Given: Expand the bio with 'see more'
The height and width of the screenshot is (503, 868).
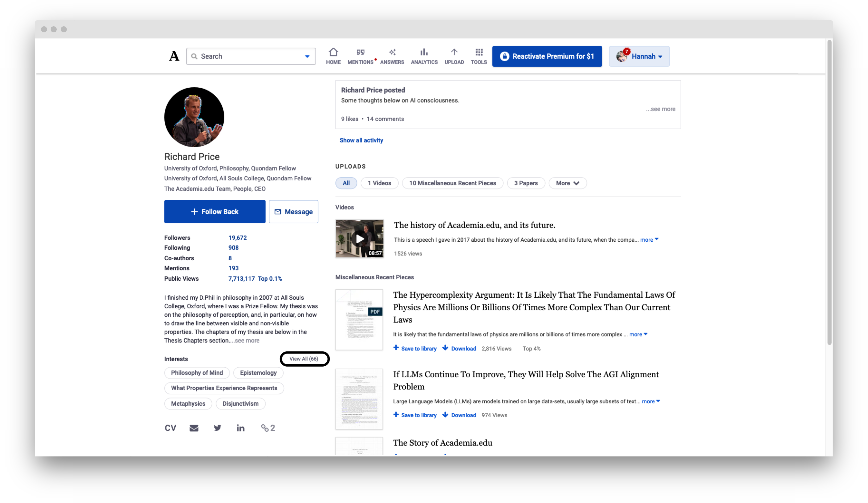Looking at the screenshot, I should pos(247,341).
